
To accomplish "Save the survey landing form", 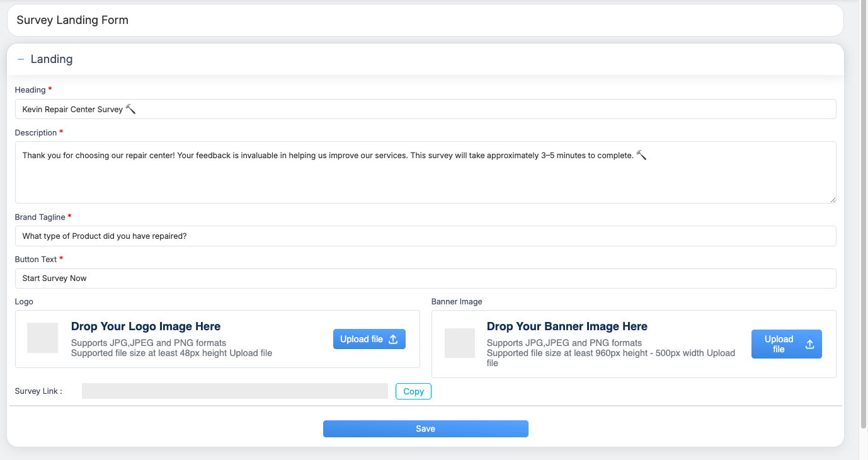I will [x=425, y=428].
